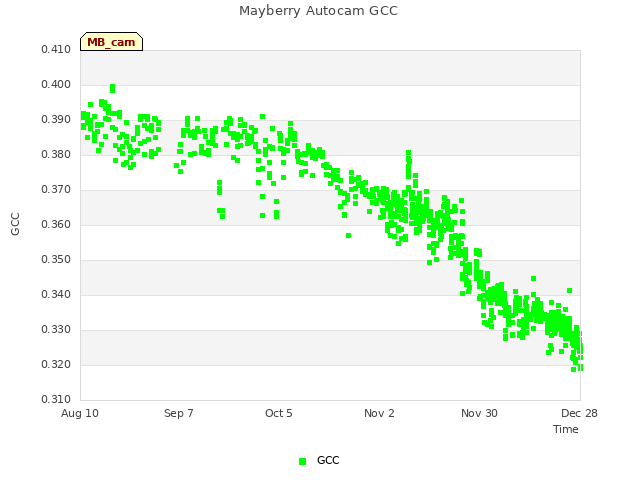The height and width of the screenshot is (480, 640).
Task: Click the isolated data point near 0.357
Action: pos(349,236)
